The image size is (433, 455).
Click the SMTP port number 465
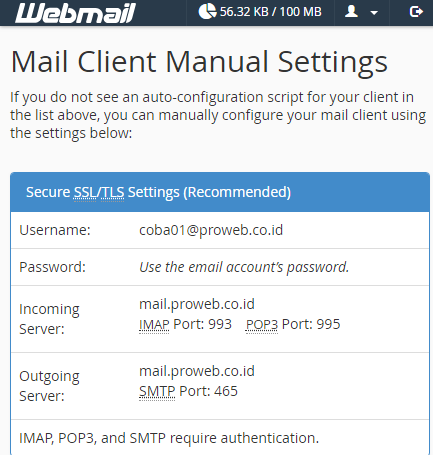(226, 391)
